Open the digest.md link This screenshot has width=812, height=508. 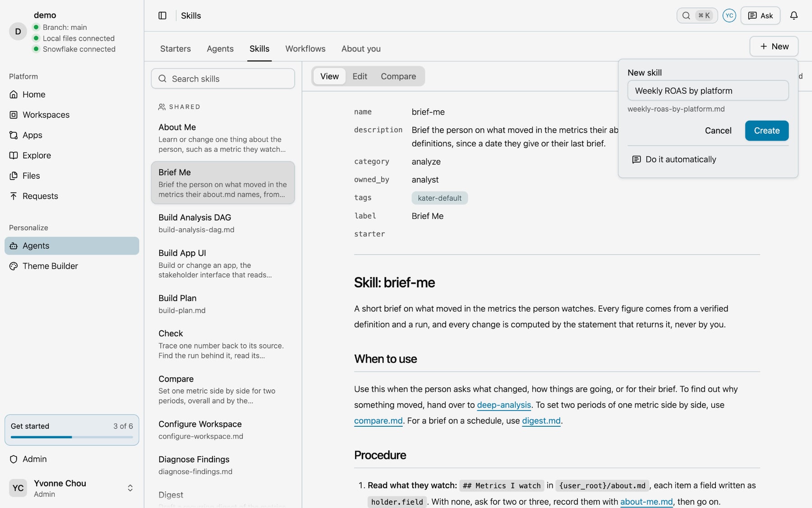pos(541,421)
